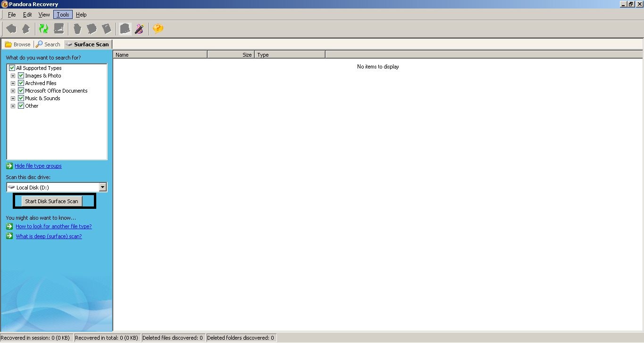The width and height of the screenshot is (644, 343).
Task: Expand the Music & Sounds tree node
Action: pyautogui.click(x=13, y=98)
